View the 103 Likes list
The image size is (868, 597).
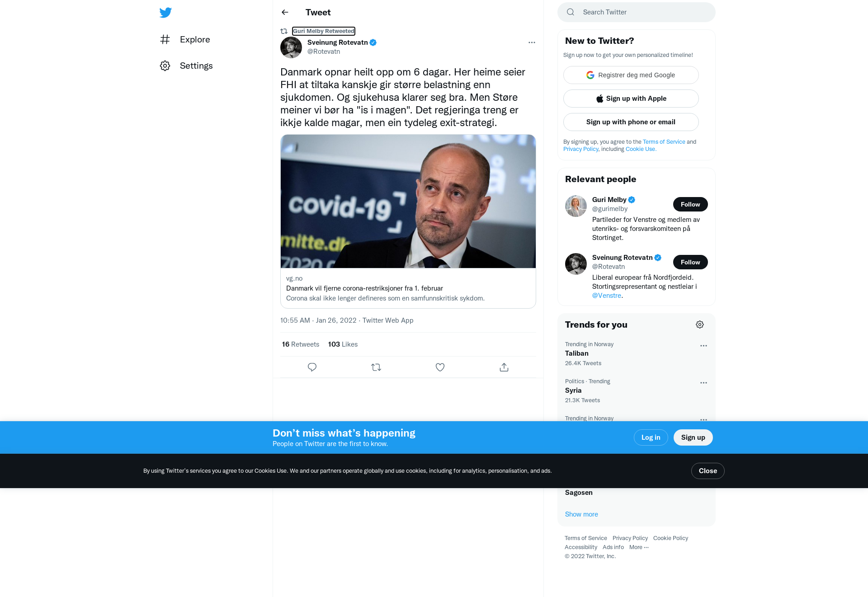343,344
